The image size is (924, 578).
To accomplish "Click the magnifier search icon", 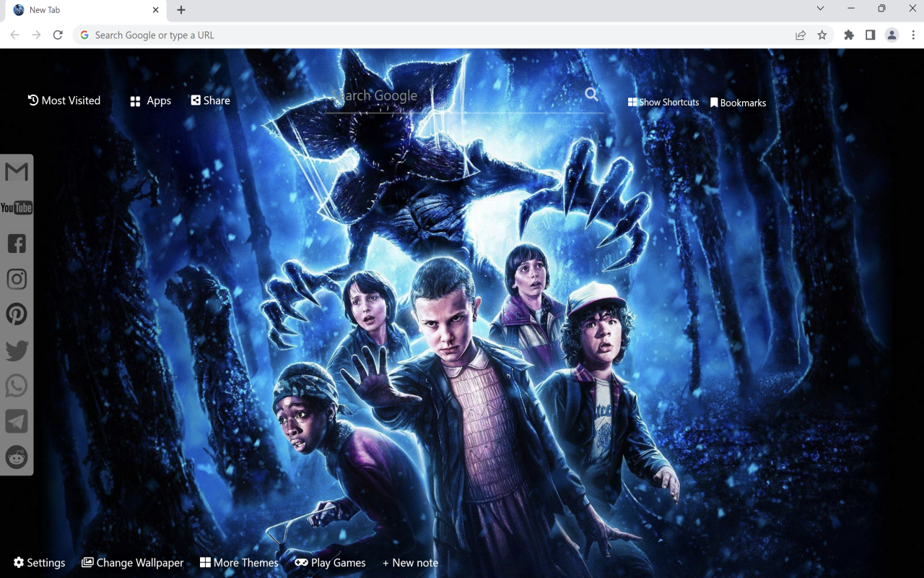I will click(x=592, y=95).
